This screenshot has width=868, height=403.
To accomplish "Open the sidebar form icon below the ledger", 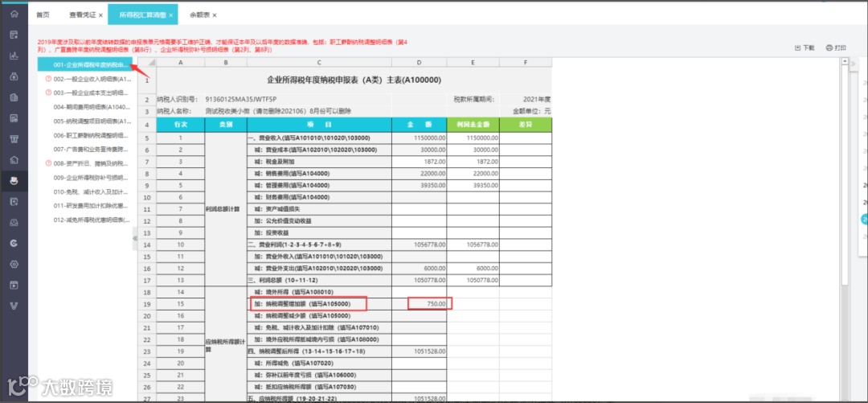I will click(x=14, y=117).
